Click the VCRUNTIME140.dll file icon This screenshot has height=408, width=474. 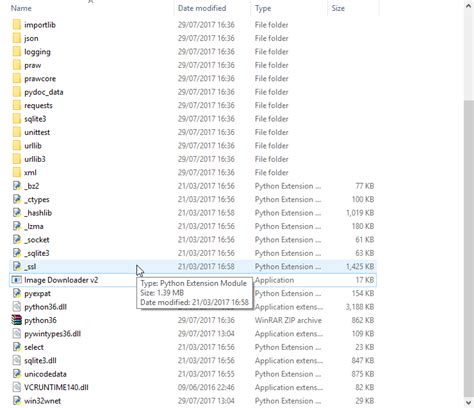pos(17,387)
